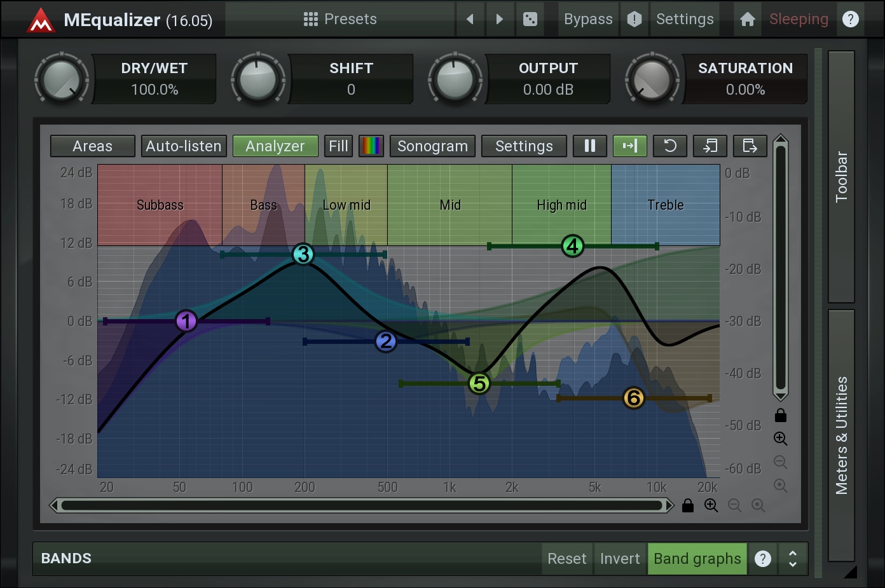
Task: Click the horizontal zoom-out magnifier
Action: [735, 505]
